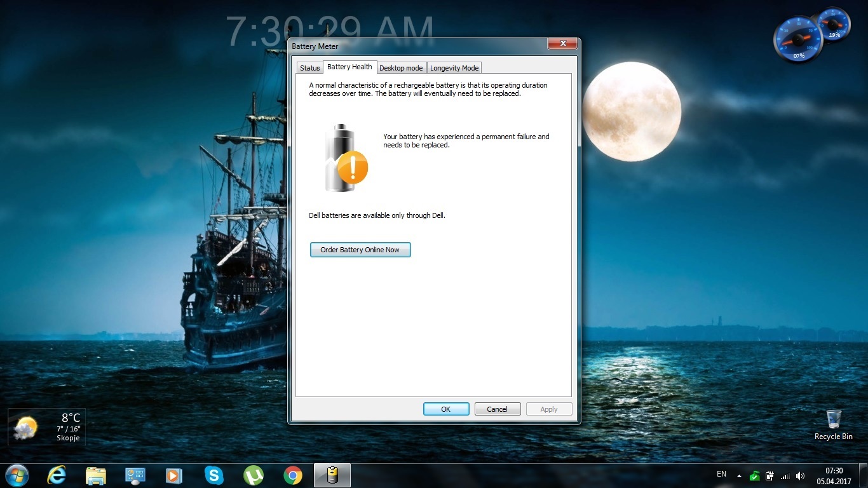Screen dimensions: 868x488
Task: Dismiss dialog with Cancel button
Action: (498, 409)
